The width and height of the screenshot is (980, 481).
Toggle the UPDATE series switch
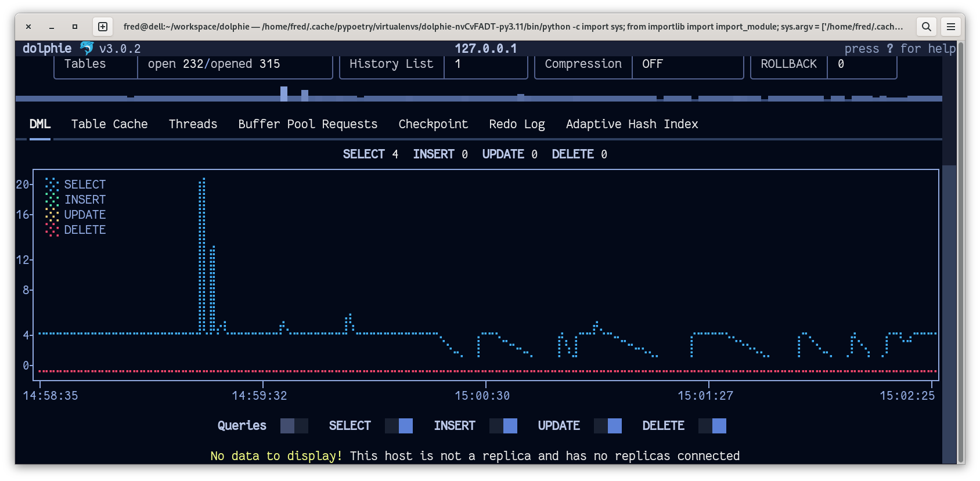[608, 426]
